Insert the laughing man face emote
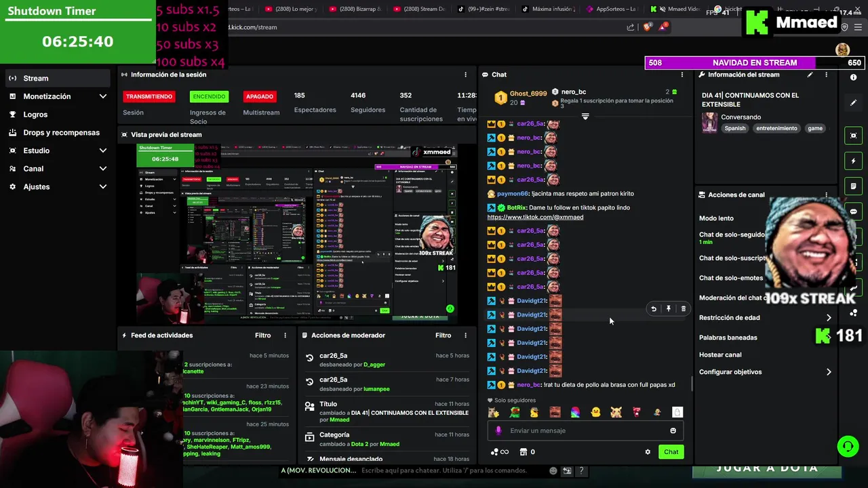Screen dimensions: 868x488 (x=555, y=412)
